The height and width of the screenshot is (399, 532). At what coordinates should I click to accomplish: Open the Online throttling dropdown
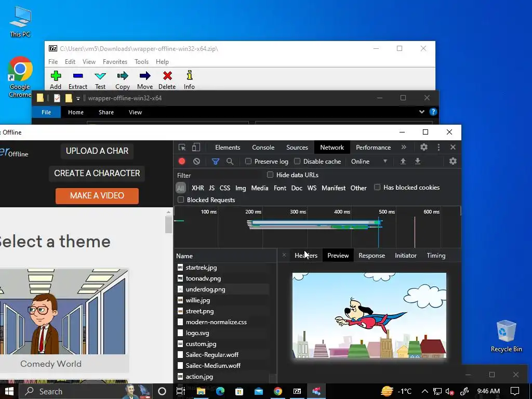[x=369, y=162]
